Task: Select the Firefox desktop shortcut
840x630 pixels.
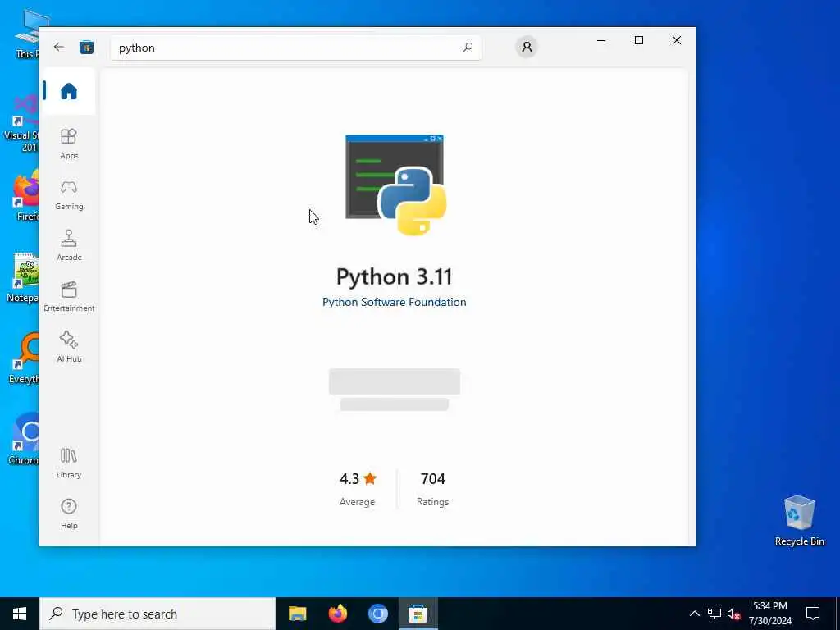Action: [x=25, y=196]
